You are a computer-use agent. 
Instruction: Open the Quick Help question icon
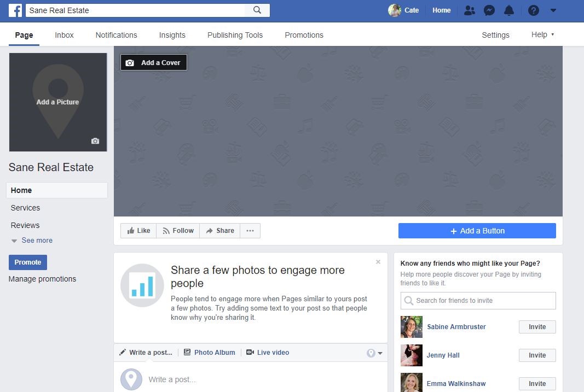[533, 10]
